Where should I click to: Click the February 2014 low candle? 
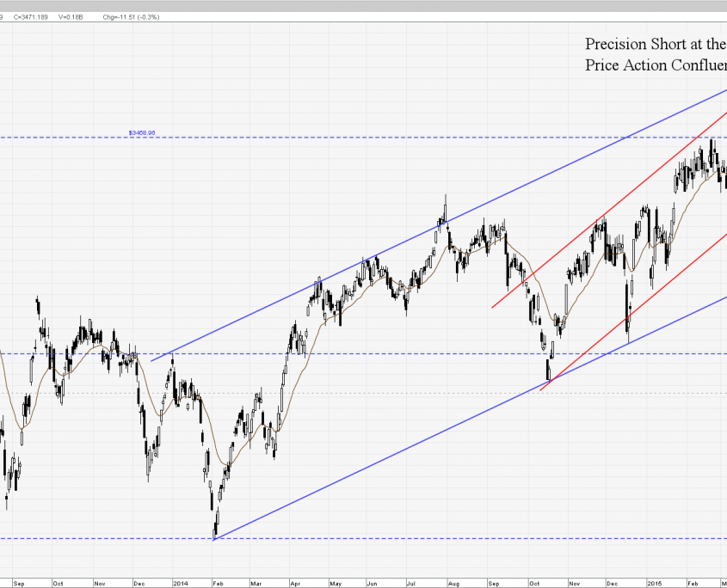tap(214, 524)
